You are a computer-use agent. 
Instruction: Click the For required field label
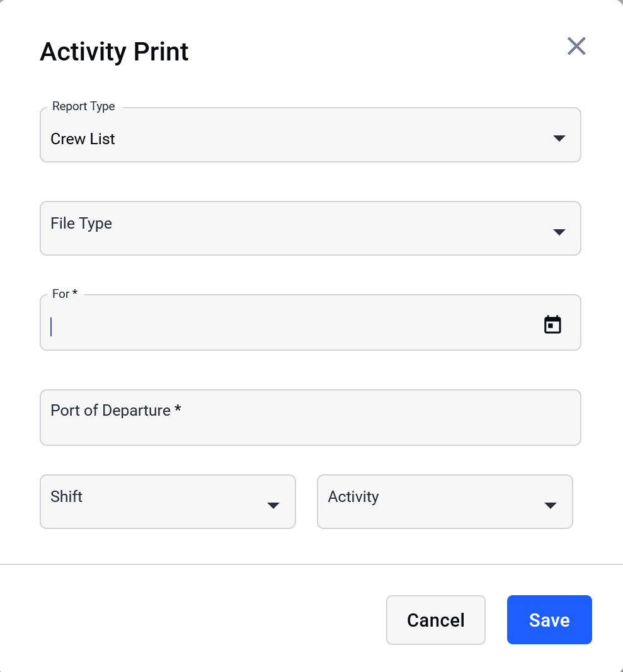pyautogui.click(x=65, y=293)
